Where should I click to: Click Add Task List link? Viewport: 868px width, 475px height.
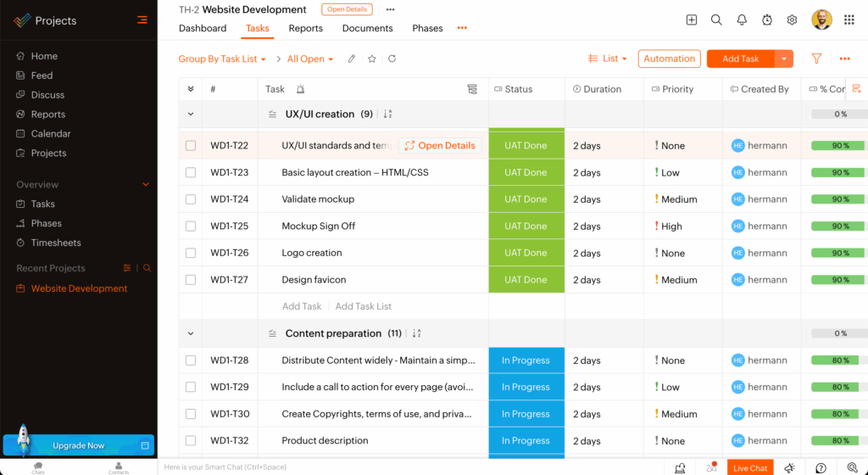[363, 306]
